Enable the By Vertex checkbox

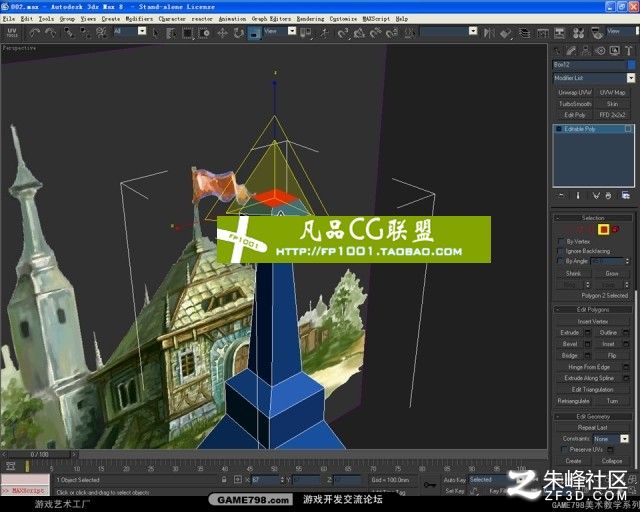coord(560,241)
